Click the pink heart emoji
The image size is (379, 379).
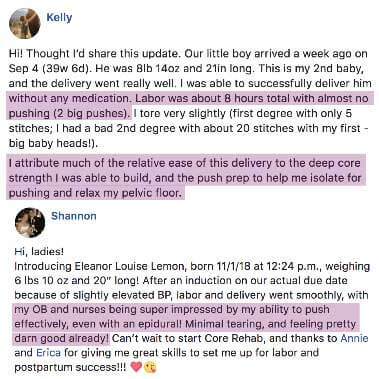pos(136,367)
